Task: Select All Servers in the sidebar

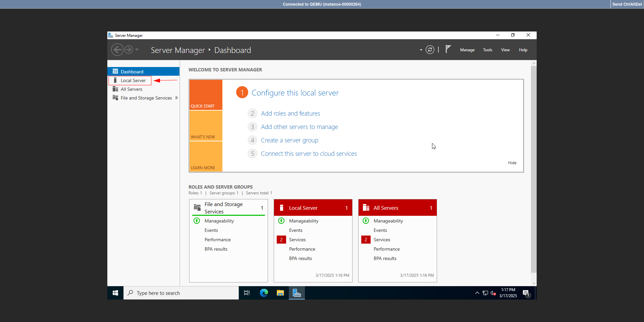Action: [x=144, y=89]
